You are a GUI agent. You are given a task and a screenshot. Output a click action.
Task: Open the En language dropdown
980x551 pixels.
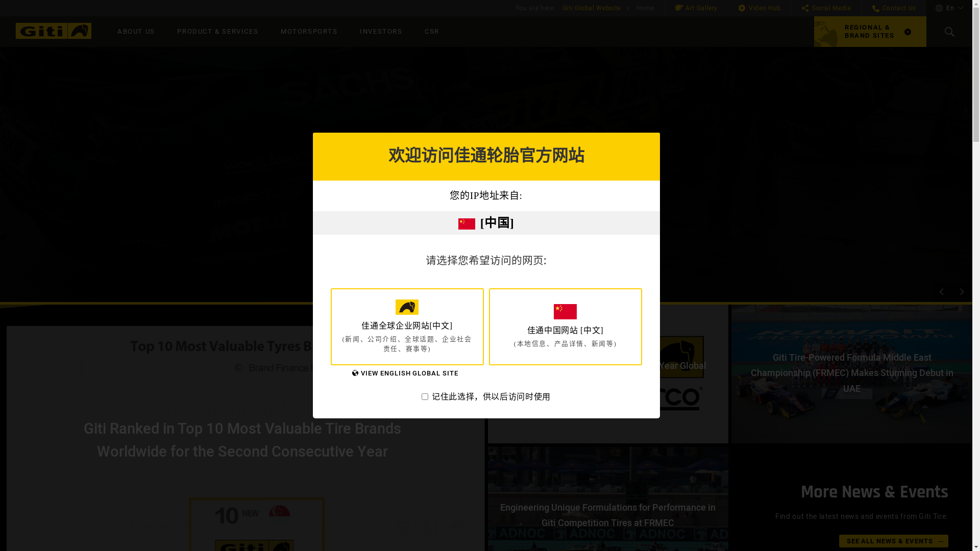pos(950,8)
